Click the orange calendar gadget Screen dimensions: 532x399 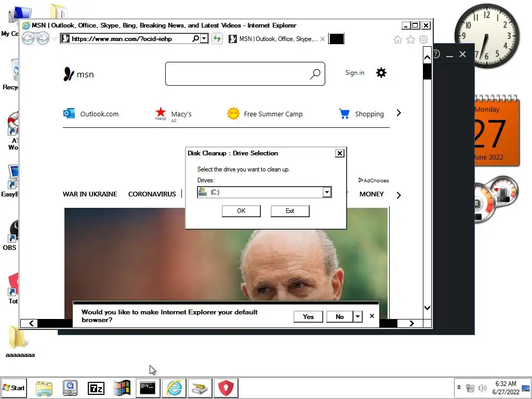click(x=497, y=131)
